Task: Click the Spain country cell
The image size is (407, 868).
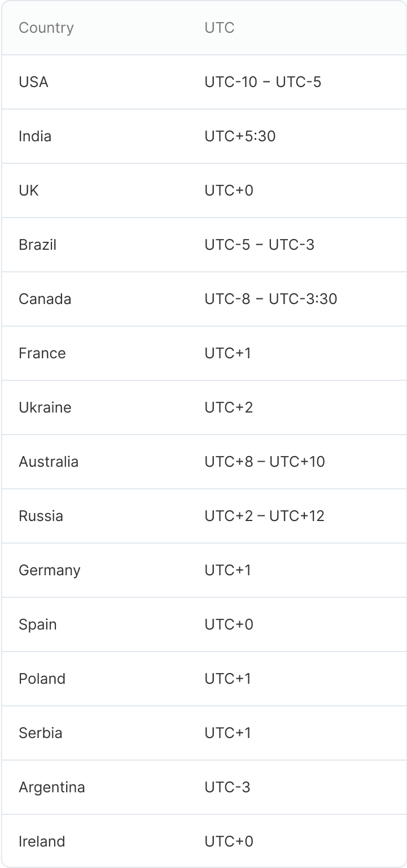Action: pos(38,624)
